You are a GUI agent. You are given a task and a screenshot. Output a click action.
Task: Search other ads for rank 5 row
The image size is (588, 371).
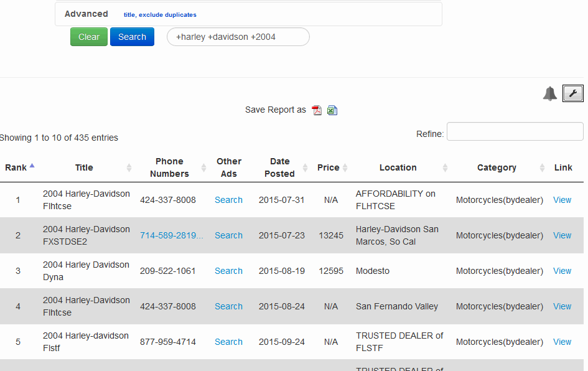pos(228,342)
